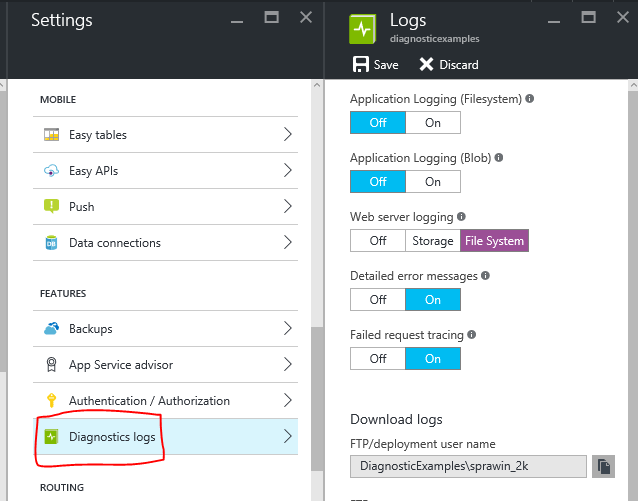The width and height of the screenshot is (638, 501).
Task: Expand the Data connections chevron
Action: coord(287,243)
